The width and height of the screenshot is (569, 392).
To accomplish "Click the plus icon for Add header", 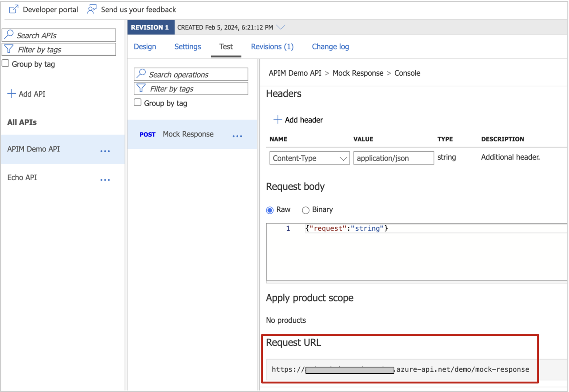I will [277, 120].
